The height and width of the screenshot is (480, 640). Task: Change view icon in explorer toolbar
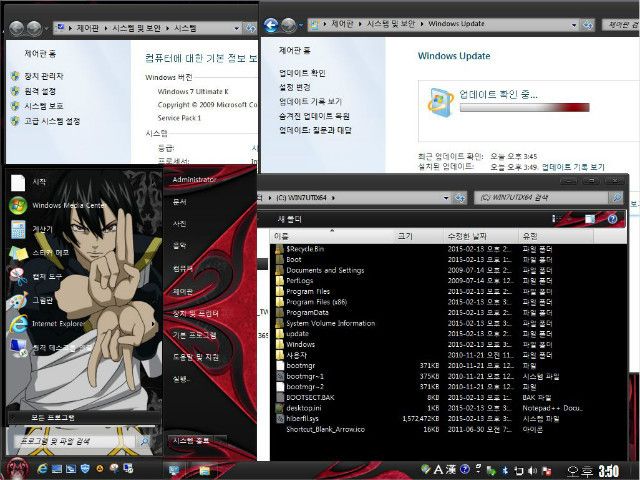[556, 219]
